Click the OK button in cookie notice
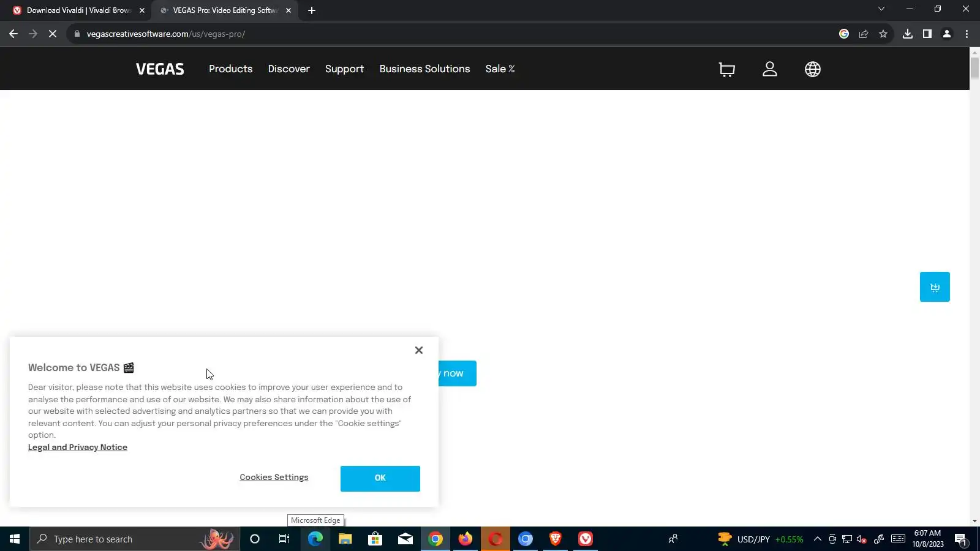Screen dimensions: 980x551 pyautogui.click(x=380, y=478)
